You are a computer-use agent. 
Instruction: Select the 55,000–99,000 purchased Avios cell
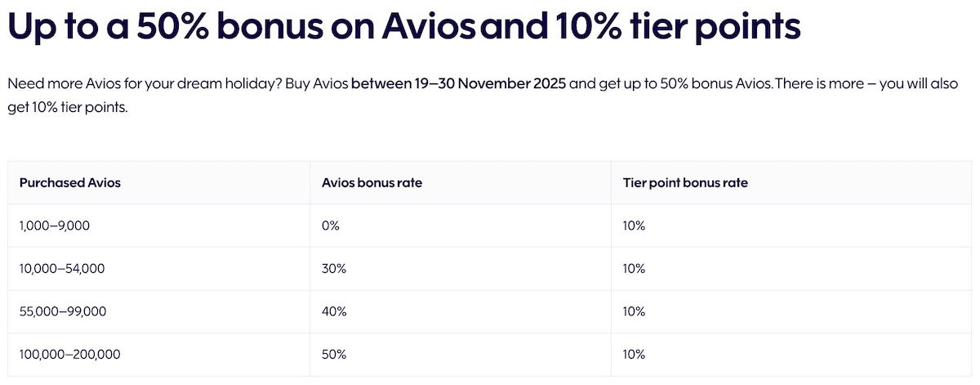point(63,311)
